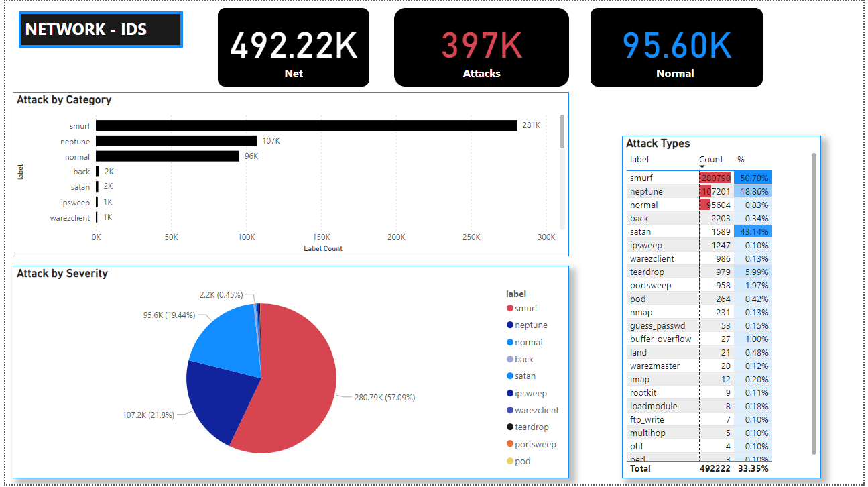Select the portsweep orange legend marker

point(510,445)
